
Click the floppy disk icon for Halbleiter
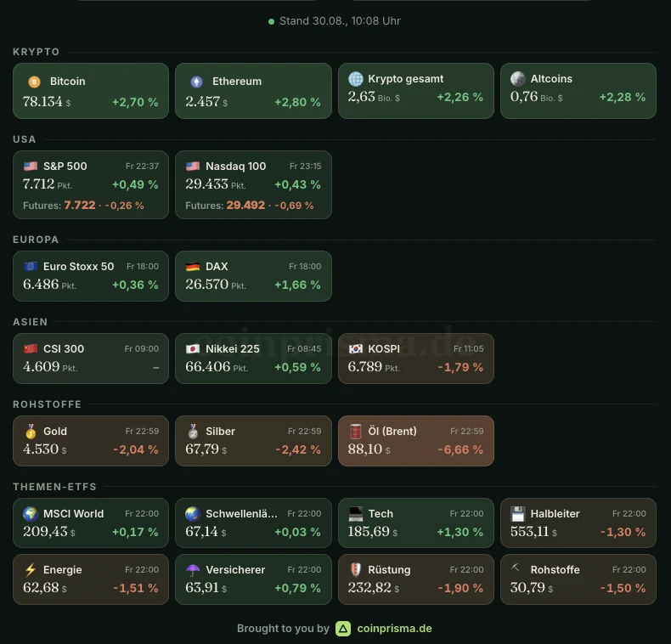tap(518, 513)
